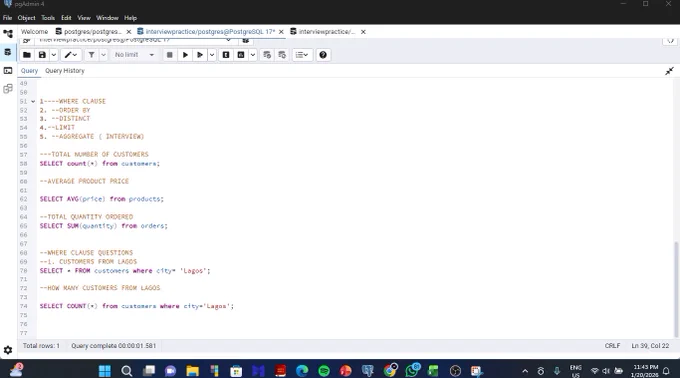Open Spotify from the taskbar
The width and height of the screenshot is (680, 378).
pos(324,371)
